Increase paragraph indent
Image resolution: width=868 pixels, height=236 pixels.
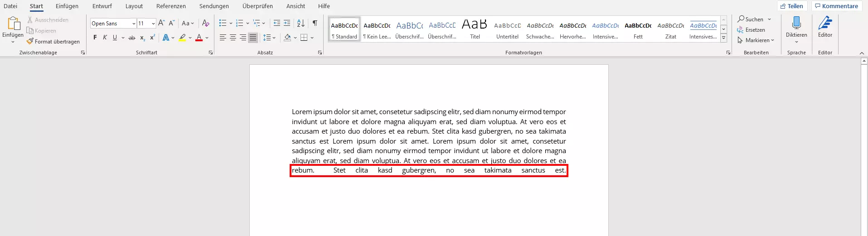pos(287,23)
